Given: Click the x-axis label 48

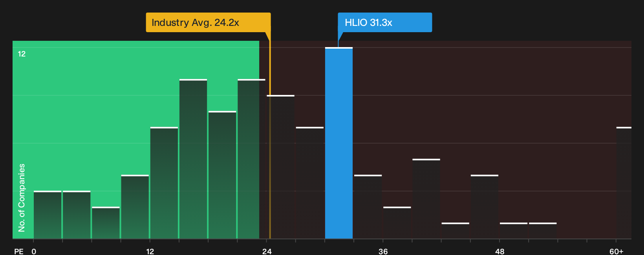Looking at the screenshot, I should pyautogui.click(x=499, y=251).
